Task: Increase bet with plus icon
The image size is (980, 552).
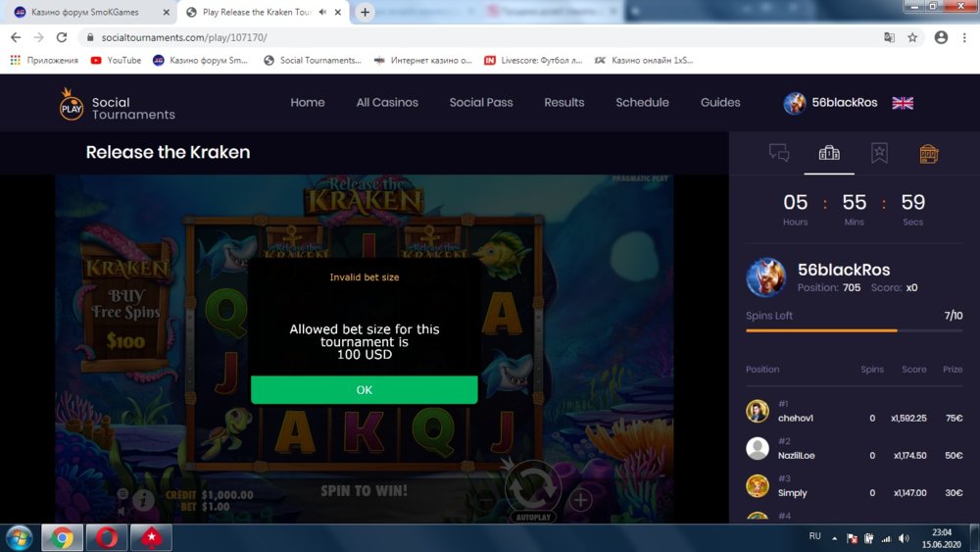Action: 580,499
